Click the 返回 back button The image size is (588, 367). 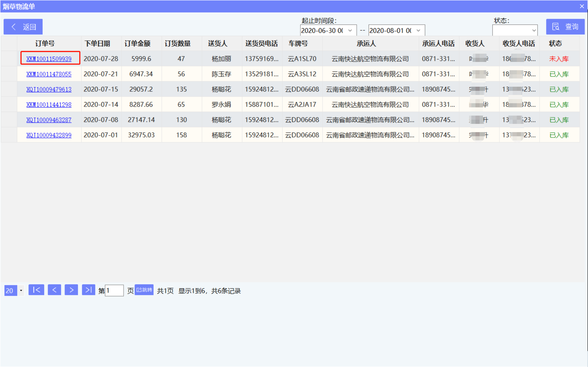[23, 27]
